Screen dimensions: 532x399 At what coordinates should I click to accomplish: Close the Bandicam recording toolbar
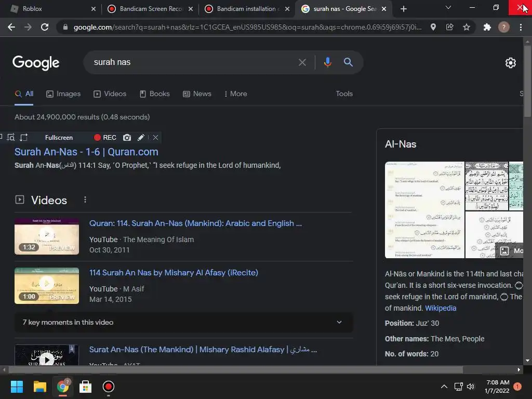point(155,137)
